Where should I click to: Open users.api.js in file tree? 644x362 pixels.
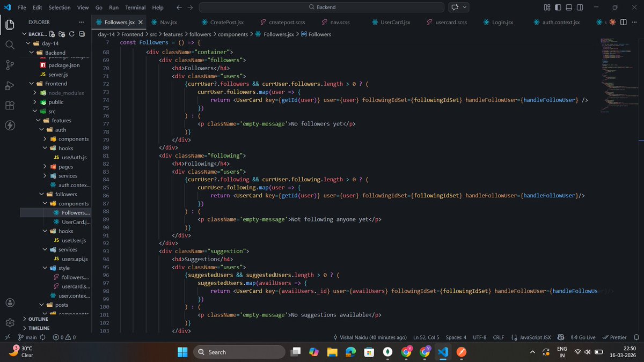click(75, 258)
